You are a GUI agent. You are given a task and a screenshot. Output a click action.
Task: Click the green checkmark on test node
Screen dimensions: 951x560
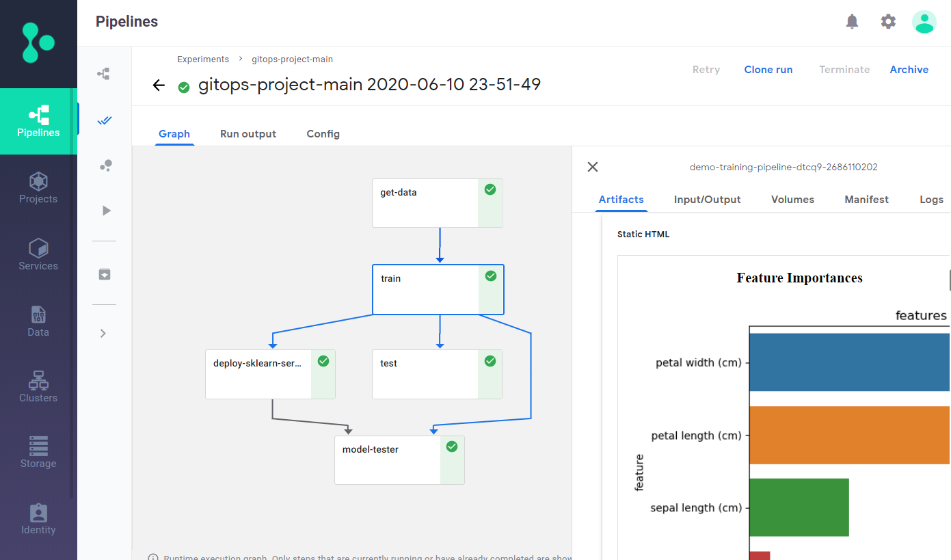click(x=490, y=360)
